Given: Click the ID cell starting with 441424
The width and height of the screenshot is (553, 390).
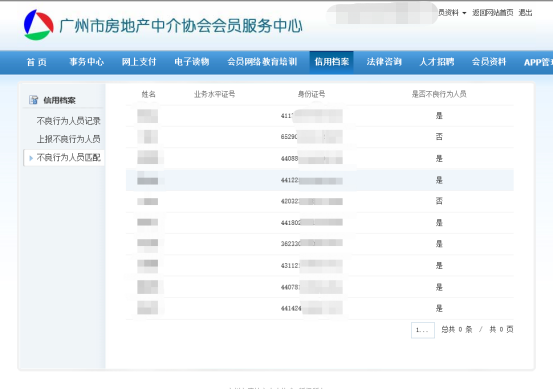Looking at the screenshot, I should click(311, 308).
